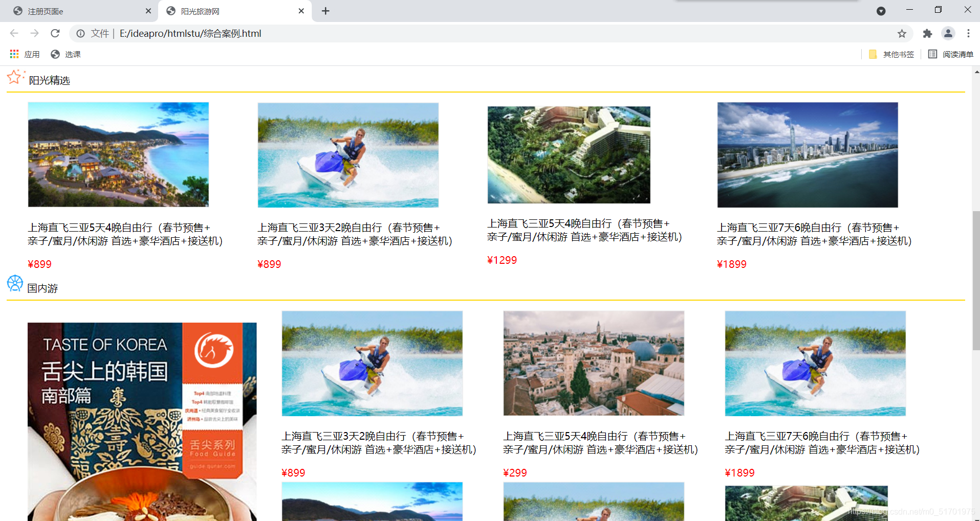This screenshot has height=521, width=980.
Task: Open the extensions puzzle icon
Action: coord(927,33)
